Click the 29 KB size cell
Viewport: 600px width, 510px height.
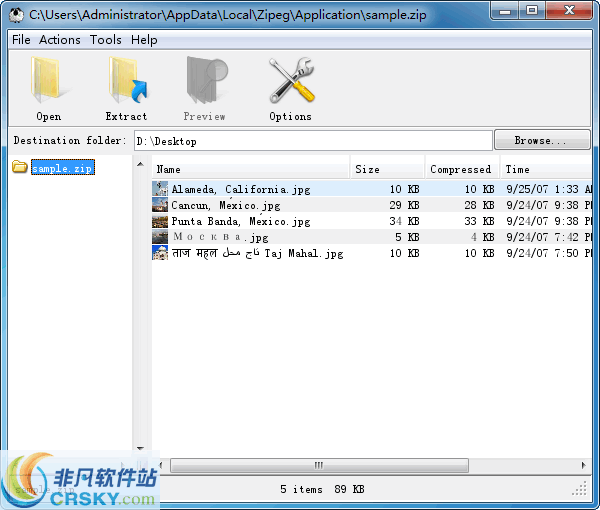[x=404, y=205]
